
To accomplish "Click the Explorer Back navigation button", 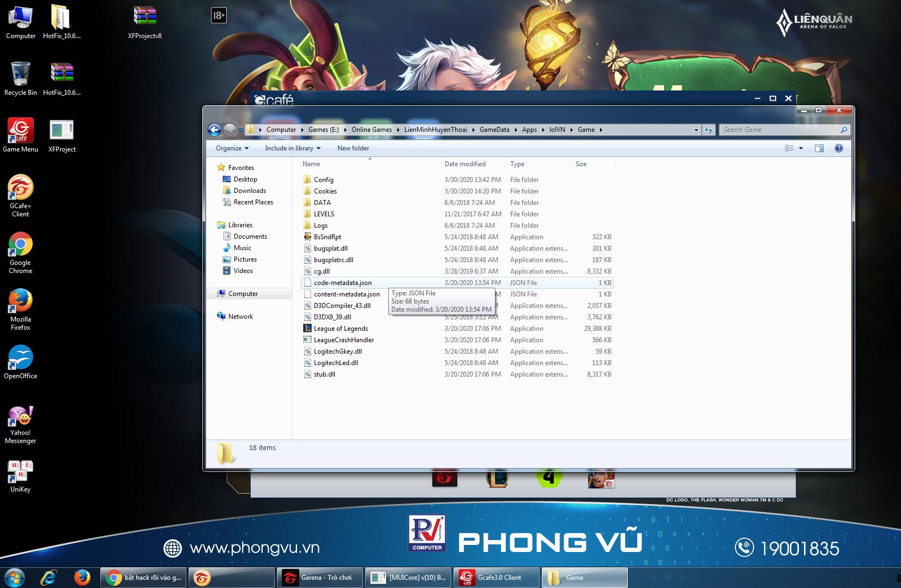I will tap(214, 130).
